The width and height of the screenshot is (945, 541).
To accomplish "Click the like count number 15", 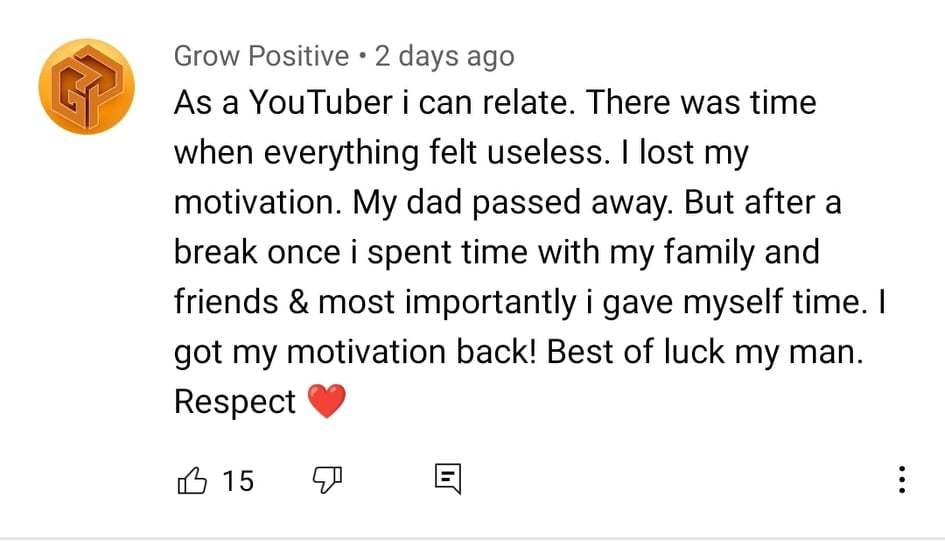I will point(238,481).
